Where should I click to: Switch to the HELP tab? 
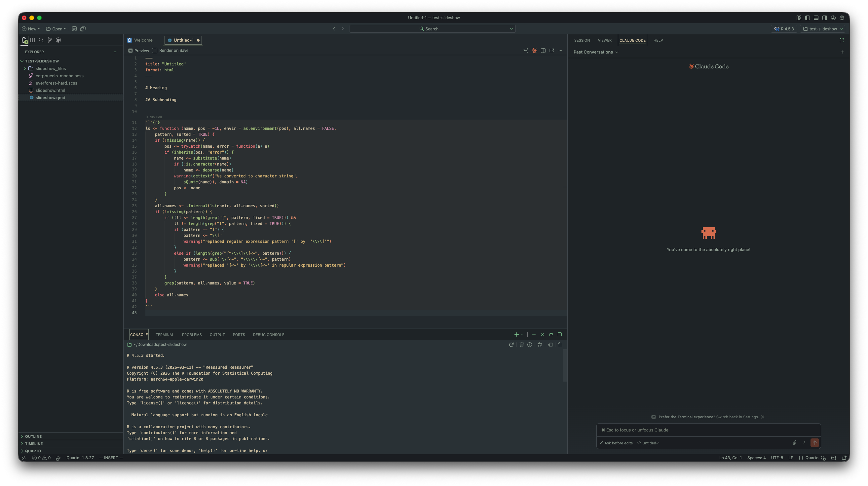658,40
